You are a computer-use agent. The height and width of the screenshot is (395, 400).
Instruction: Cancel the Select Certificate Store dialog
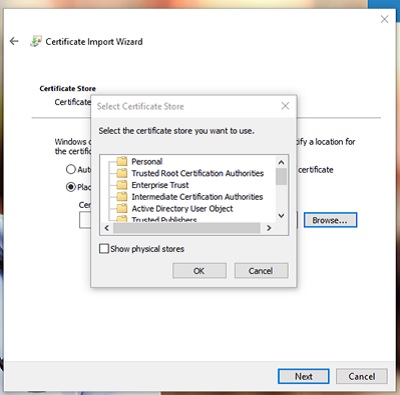pos(261,271)
